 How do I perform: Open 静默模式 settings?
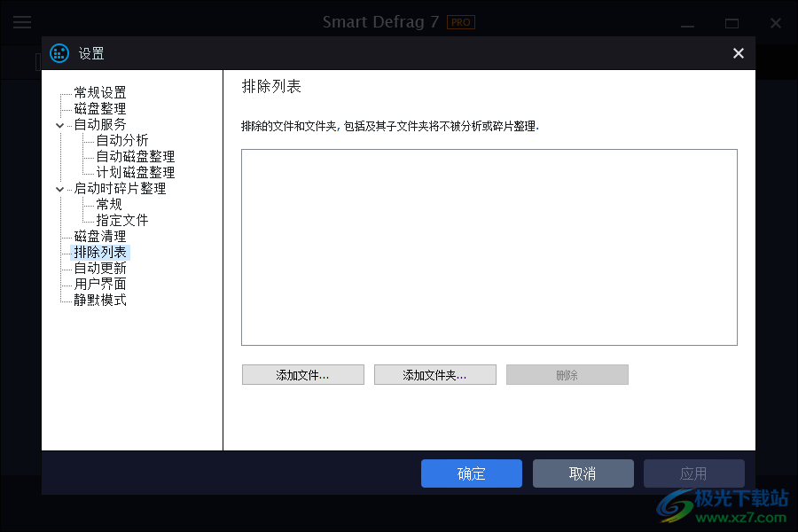100,300
